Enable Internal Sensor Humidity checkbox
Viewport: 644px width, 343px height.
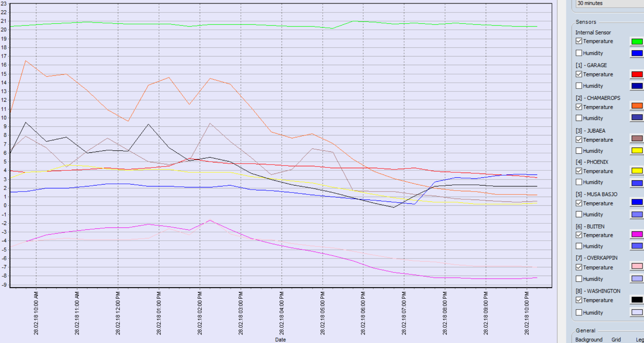(579, 53)
